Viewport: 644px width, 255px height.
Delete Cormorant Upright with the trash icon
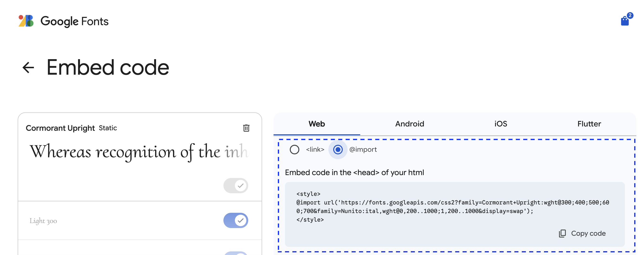coord(246,128)
